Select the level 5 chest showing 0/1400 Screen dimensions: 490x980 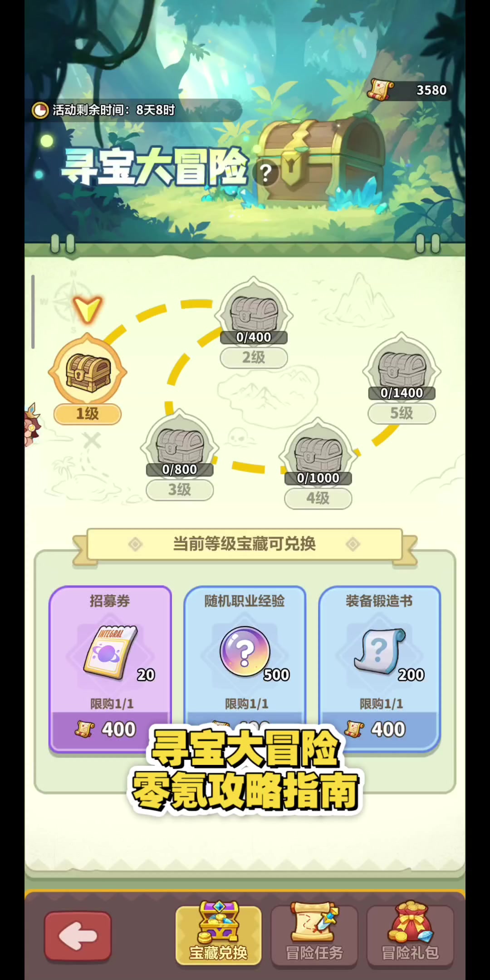tap(402, 368)
